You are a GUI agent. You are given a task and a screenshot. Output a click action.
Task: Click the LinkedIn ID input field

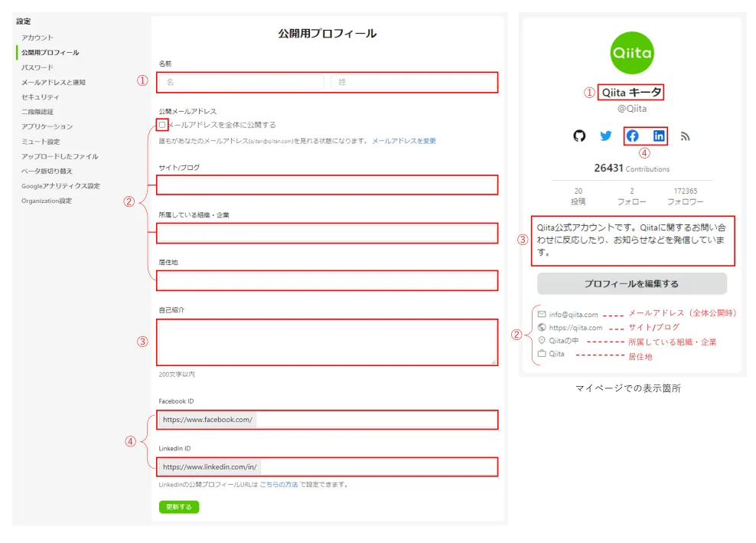pyautogui.click(x=327, y=467)
